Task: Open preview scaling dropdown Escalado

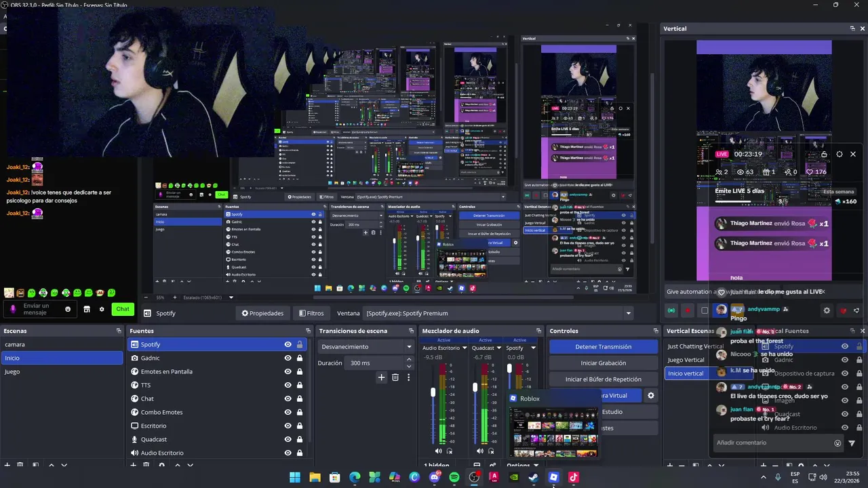Action: coord(231,298)
